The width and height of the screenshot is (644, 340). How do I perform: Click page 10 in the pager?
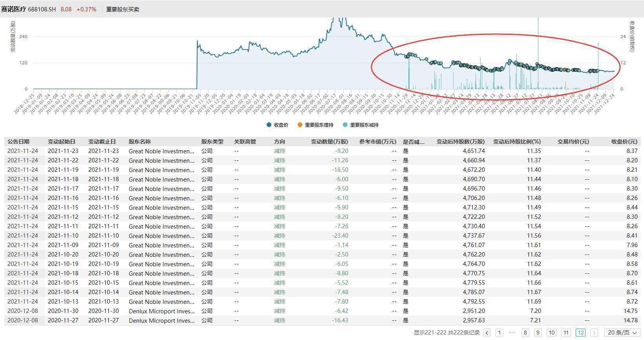coord(551,333)
